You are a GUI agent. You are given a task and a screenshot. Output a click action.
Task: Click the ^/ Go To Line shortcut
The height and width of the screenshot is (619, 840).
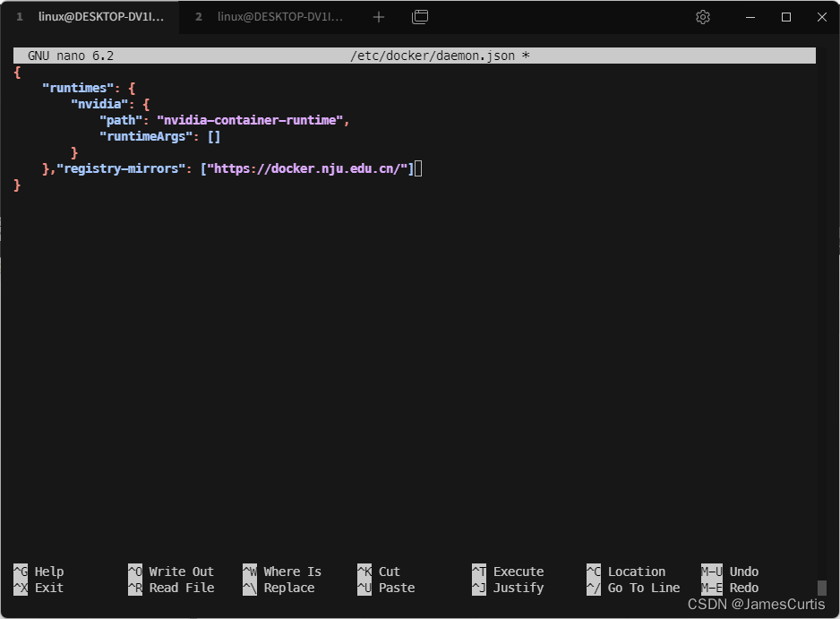[632, 588]
